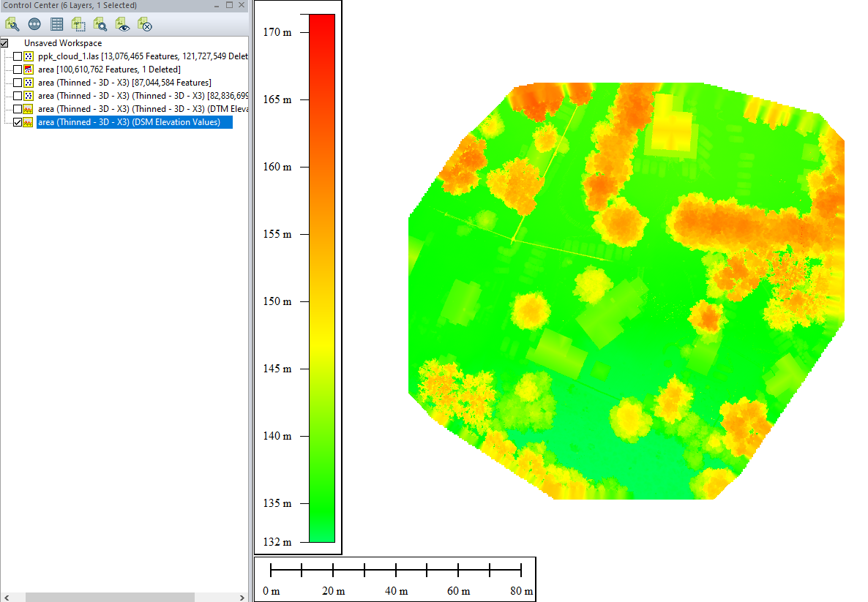
Task: Close the selected overlay layer
Action: tap(144, 24)
